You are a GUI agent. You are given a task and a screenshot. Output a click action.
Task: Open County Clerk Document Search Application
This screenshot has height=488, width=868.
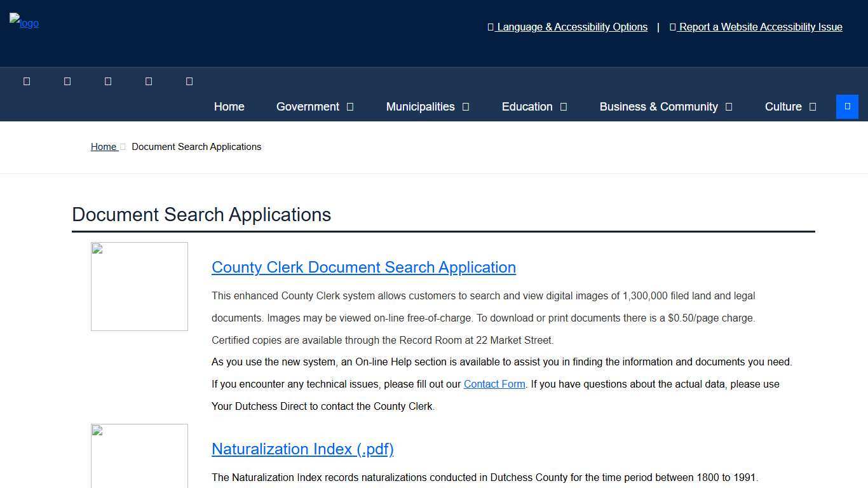363,268
